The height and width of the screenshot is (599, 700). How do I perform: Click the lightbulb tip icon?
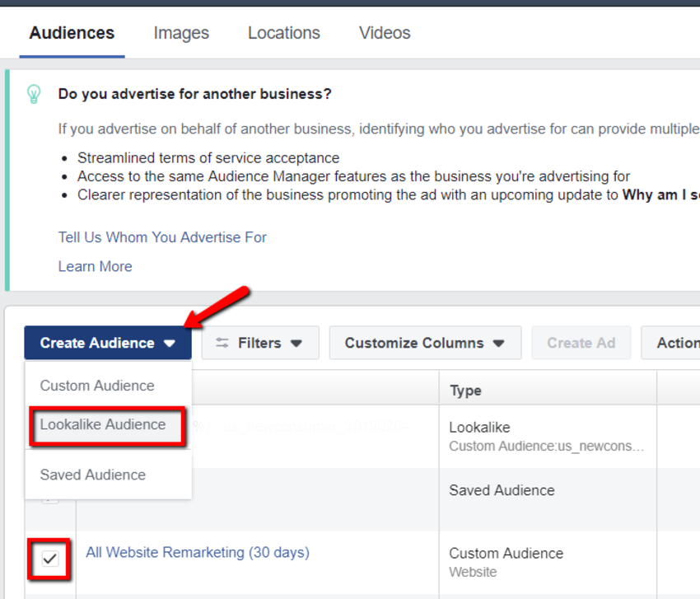34,94
